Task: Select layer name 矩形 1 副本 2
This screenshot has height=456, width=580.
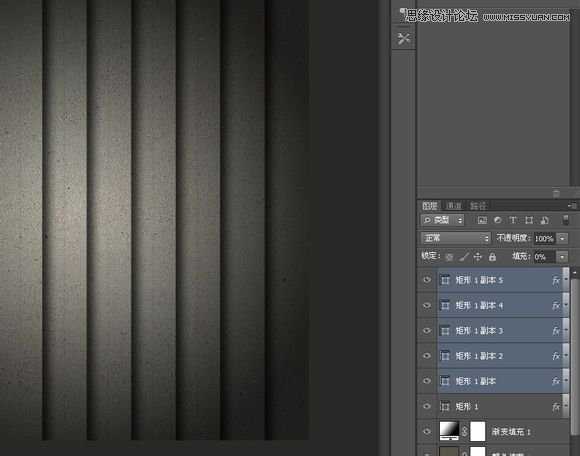Action: (x=479, y=356)
